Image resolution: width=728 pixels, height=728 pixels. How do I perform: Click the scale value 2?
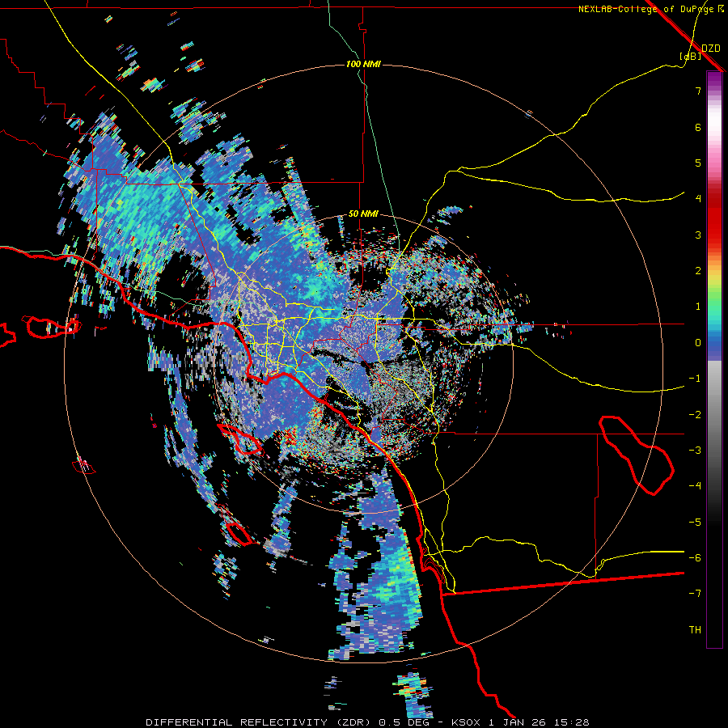tap(698, 271)
